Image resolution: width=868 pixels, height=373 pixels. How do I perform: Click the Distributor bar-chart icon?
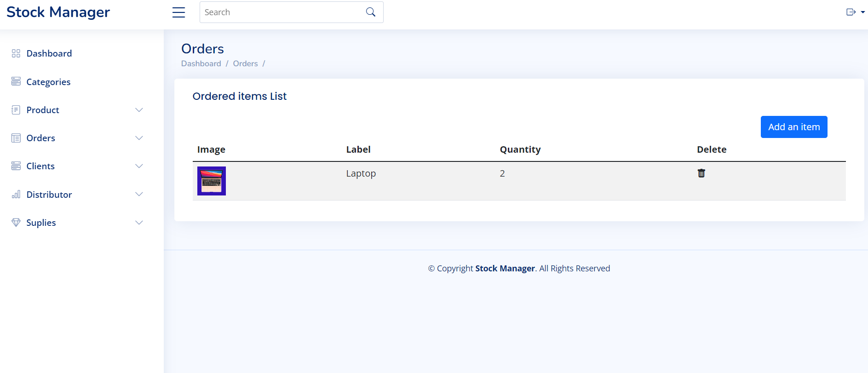(x=16, y=195)
